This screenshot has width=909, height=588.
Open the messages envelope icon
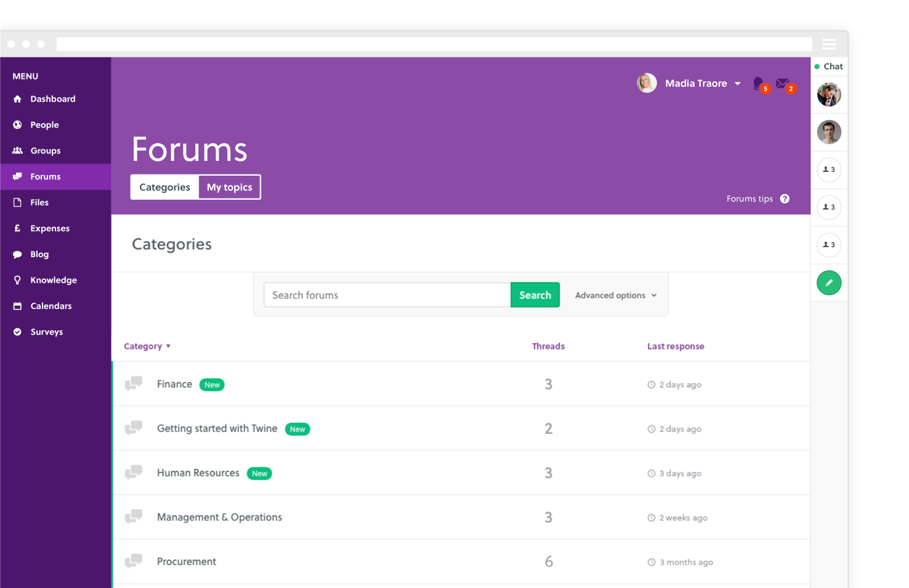point(783,83)
